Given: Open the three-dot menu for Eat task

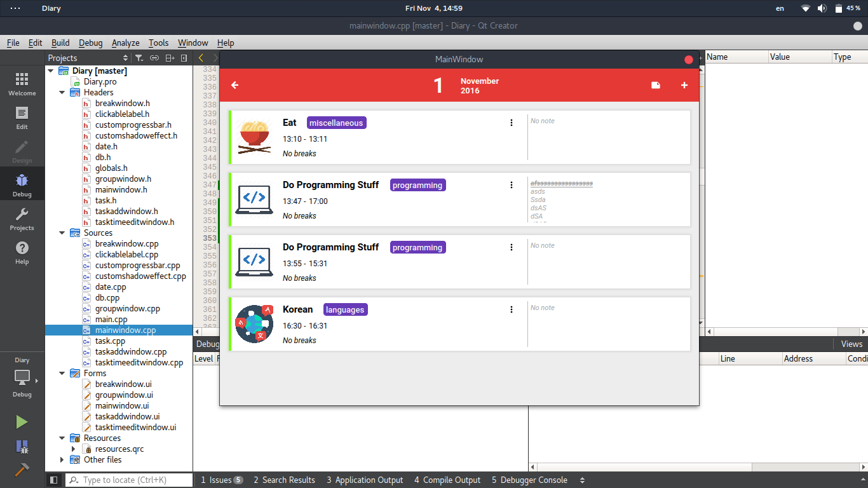Looking at the screenshot, I should click(512, 123).
